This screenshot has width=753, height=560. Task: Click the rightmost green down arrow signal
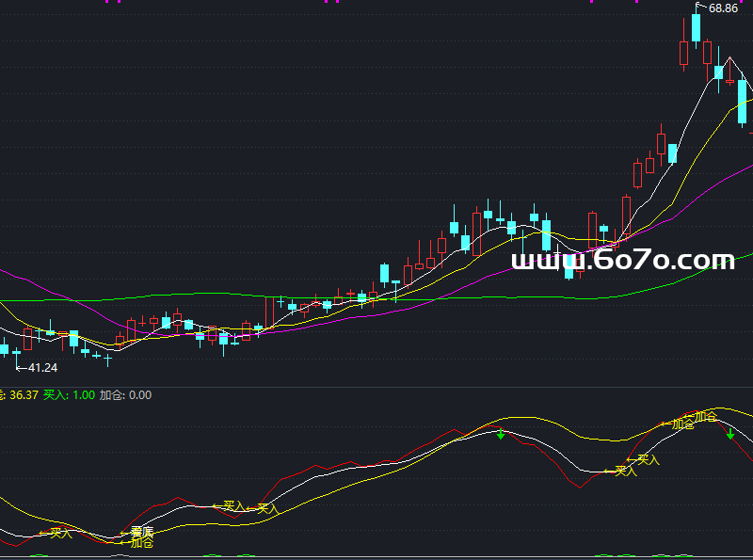coord(730,434)
